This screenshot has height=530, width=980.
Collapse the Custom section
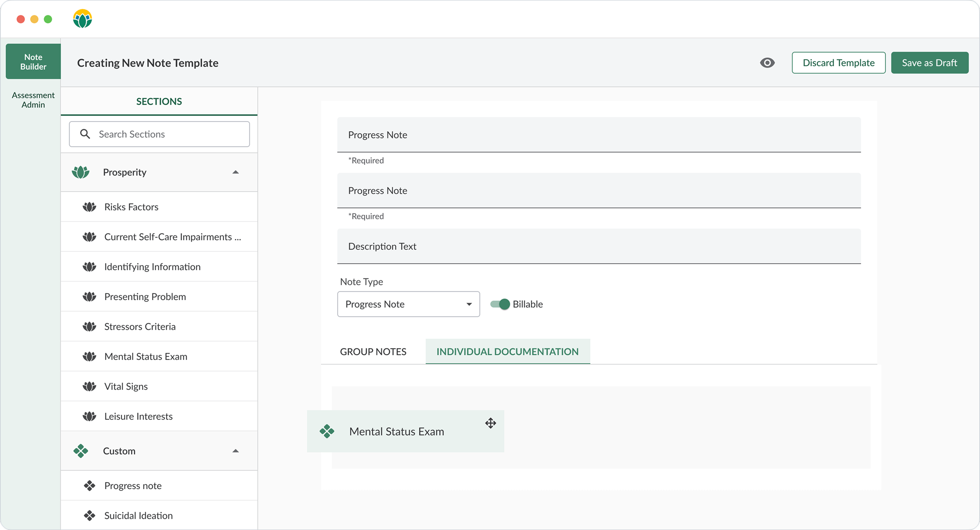pyautogui.click(x=236, y=451)
